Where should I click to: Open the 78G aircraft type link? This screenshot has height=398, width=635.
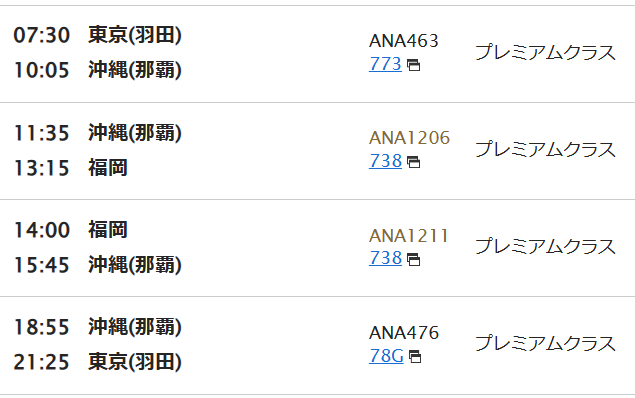[x=386, y=356]
